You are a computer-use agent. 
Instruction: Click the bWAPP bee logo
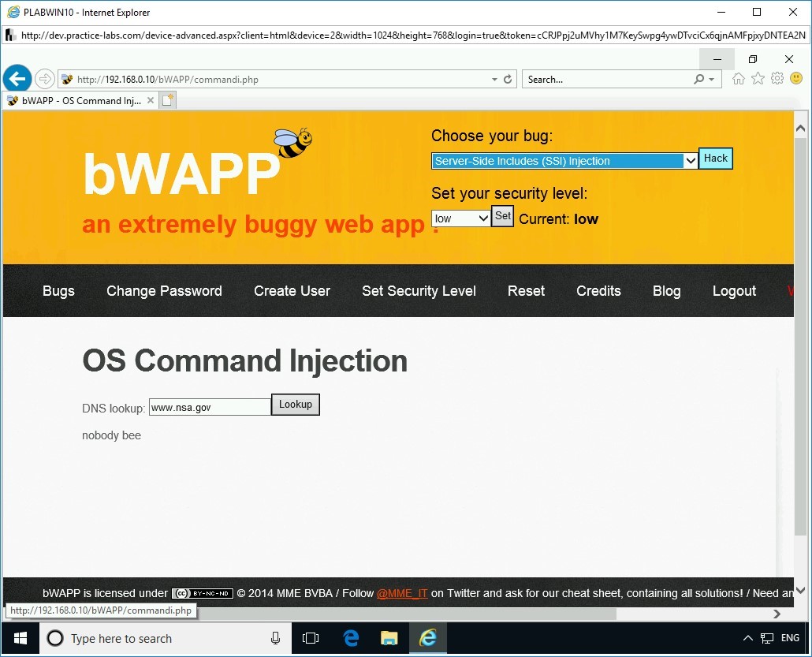pos(292,142)
